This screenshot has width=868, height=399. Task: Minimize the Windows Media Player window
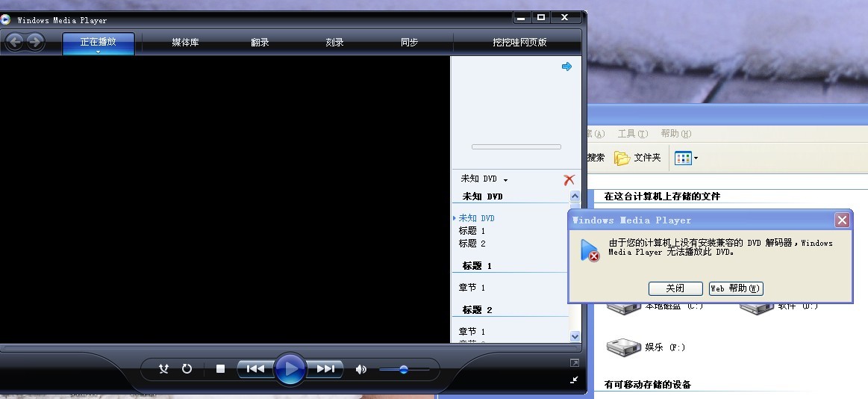click(521, 18)
